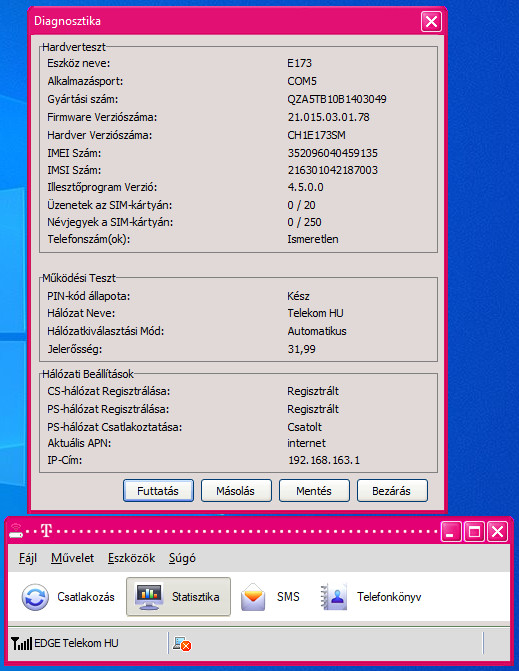Click the signal strength bars icon
The height and width of the screenshot is (671, 519).
coord(21,643)
